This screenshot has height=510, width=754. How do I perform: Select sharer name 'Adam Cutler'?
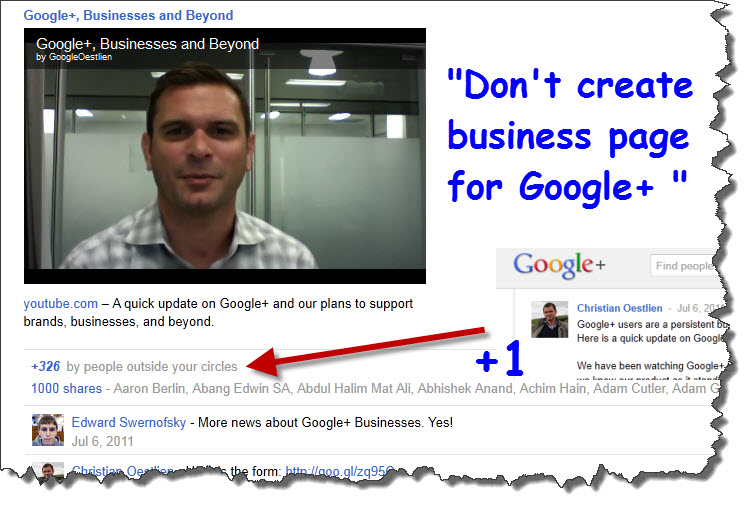click(628, 388)
